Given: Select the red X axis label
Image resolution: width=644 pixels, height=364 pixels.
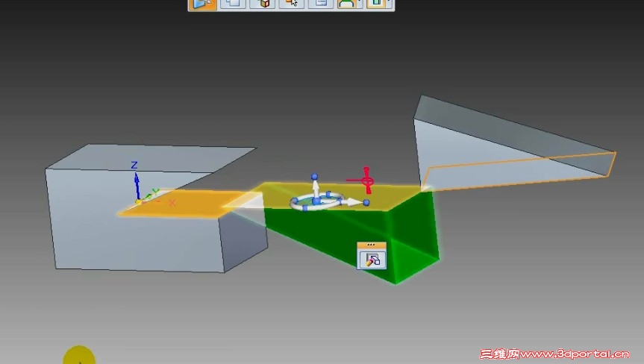Looking at the screenshot, I should point(172,203).
